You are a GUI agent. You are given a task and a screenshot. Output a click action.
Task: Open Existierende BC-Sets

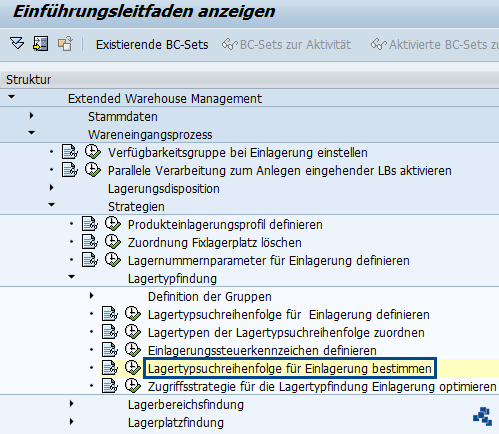pyautogui.click(x=152, y=45)
